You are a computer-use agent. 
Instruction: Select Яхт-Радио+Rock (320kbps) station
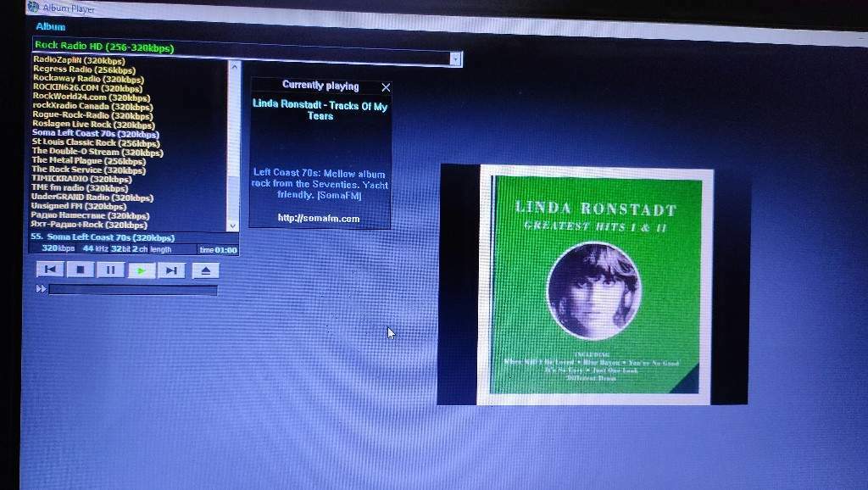coord(88,225)
